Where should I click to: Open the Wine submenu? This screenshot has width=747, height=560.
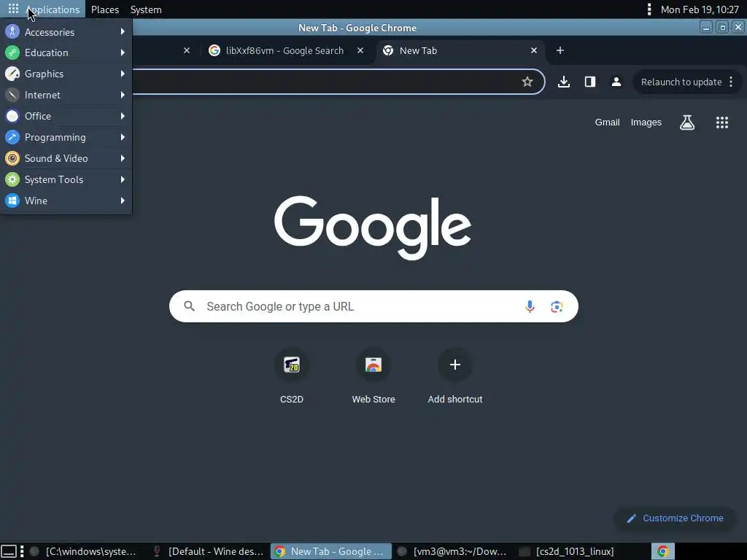click(66, 201)
